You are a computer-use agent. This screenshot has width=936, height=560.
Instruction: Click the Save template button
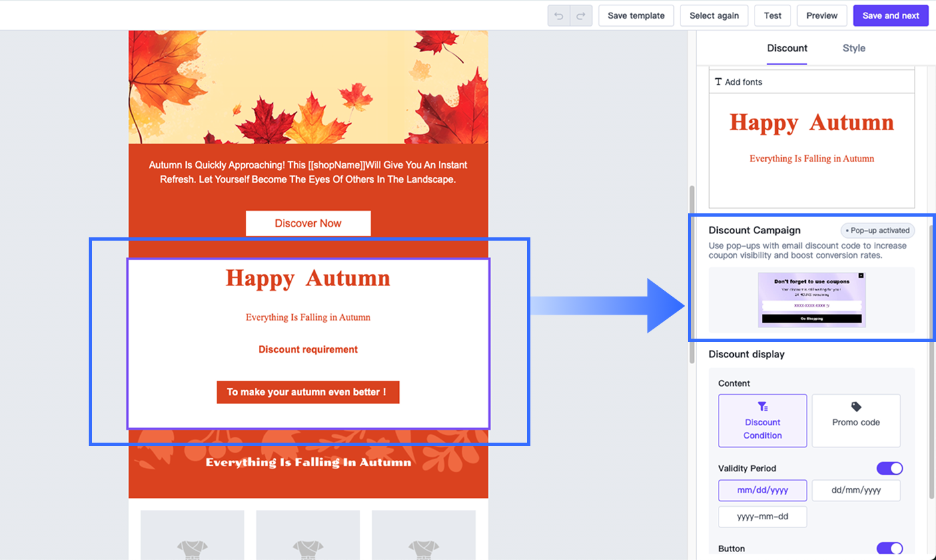(636, 15)
